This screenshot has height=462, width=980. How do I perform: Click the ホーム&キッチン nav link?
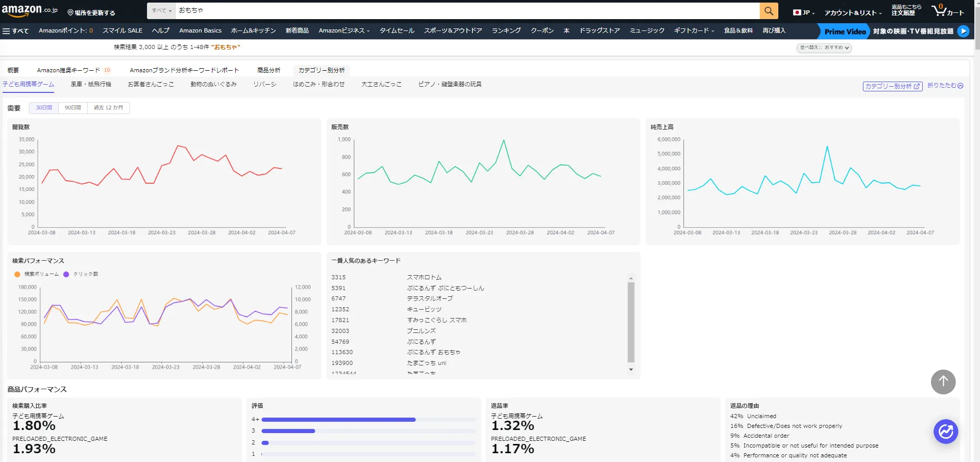[253, 31]
